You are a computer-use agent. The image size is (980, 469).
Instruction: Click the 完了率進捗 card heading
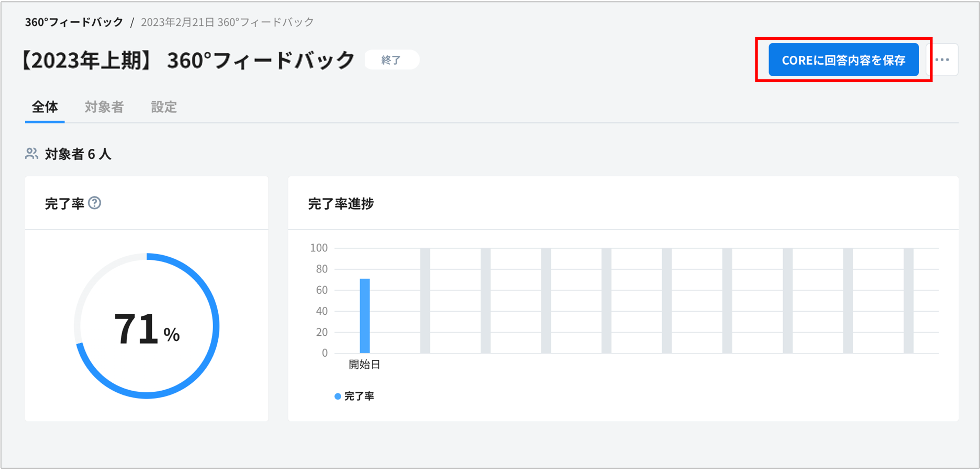[x=341, y=203]
